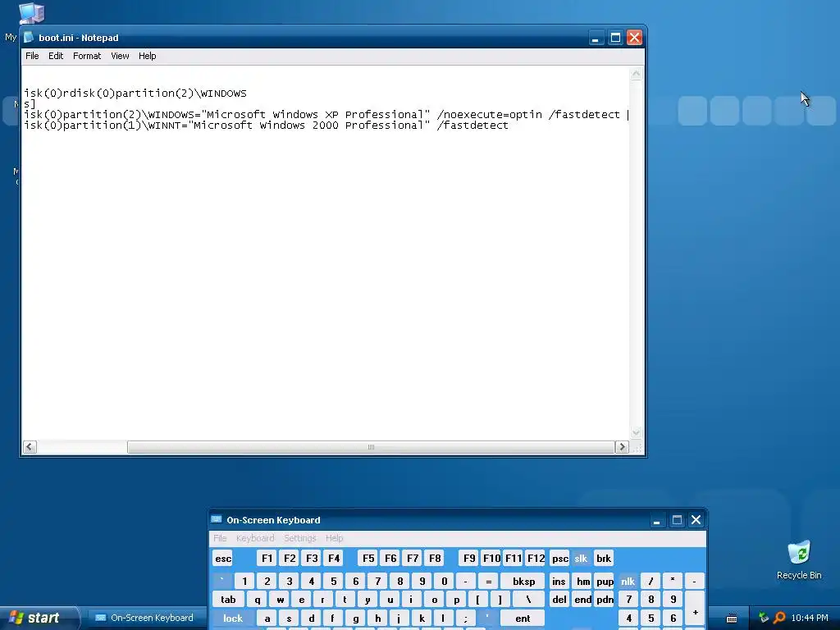Click the Notepad document icon in title bar
The width and height of the screenshot is (840, 630).
(29, 38)
